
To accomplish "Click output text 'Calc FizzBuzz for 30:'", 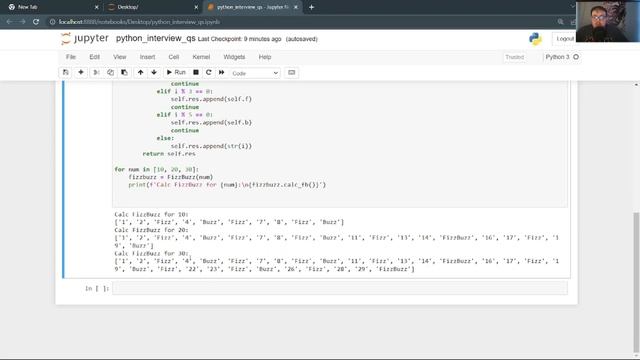I will [x=151, y=253].
